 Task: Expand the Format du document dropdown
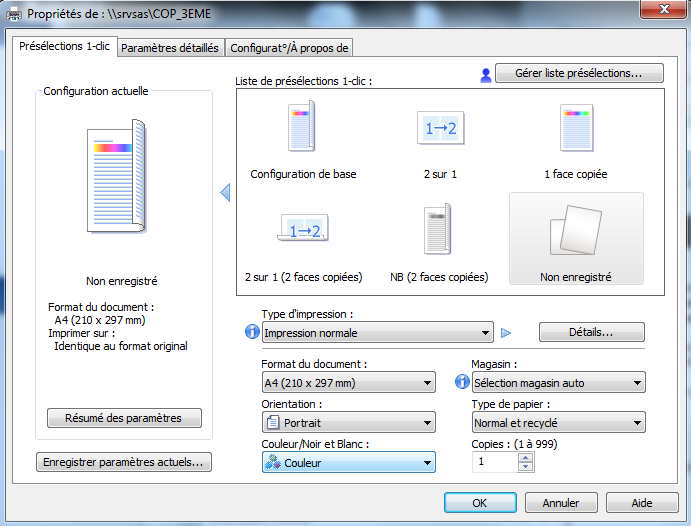(348, 382)
